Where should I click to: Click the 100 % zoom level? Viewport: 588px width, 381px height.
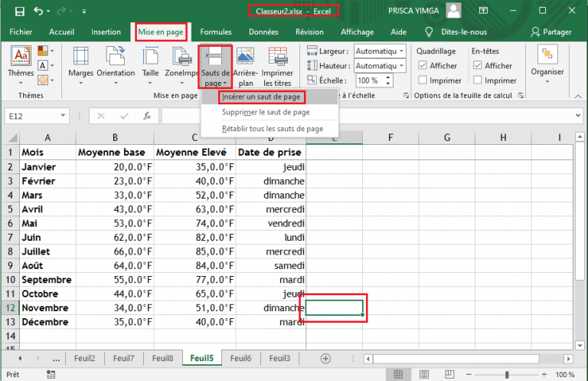pyautogui.click(x=565, y=374)
